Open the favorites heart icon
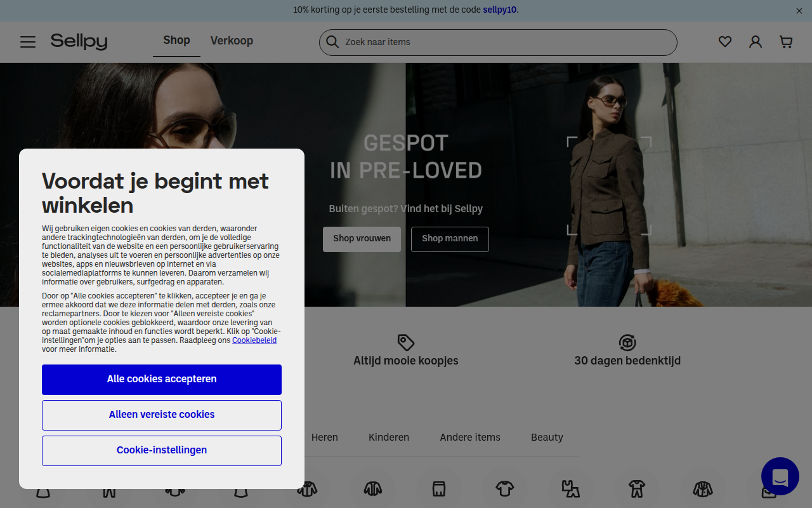The width and height of the screenshot is (812, 508). pyautogui.click(x=725, y=42)
